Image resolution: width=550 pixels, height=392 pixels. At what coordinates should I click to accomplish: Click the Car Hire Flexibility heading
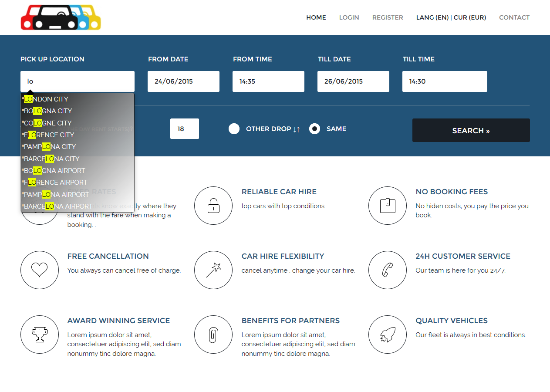(x=283, y=256)
